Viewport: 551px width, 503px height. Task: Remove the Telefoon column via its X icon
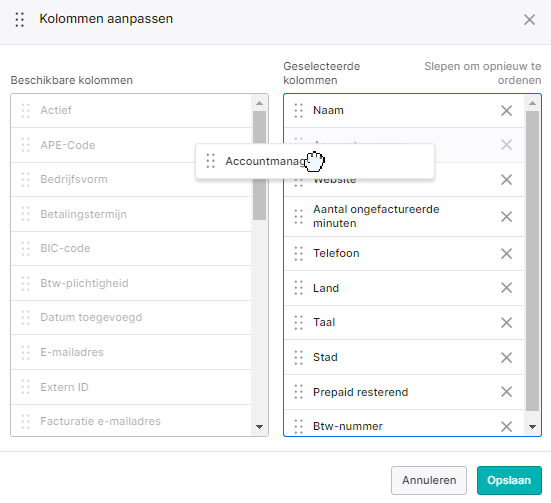[x=506, y=253]
